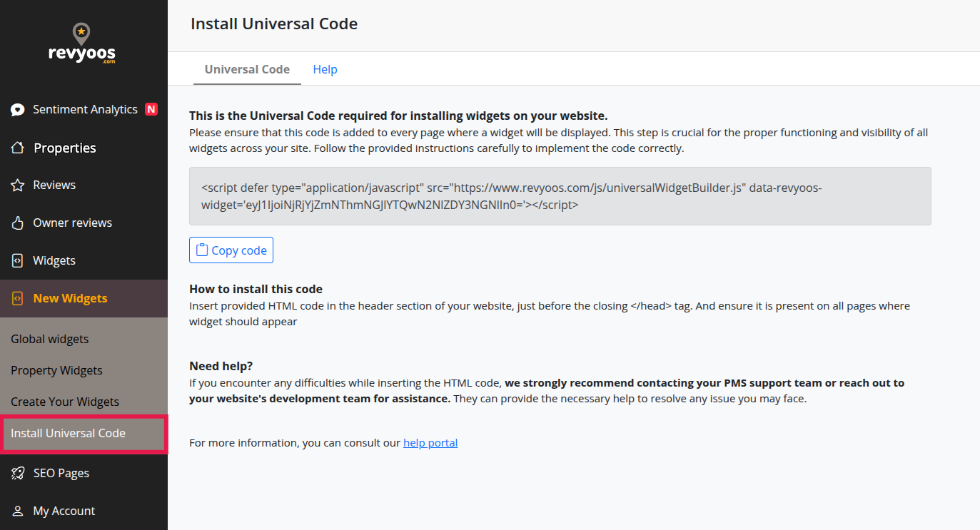Click the Owner reviews thumb icon

click(17, 222)
